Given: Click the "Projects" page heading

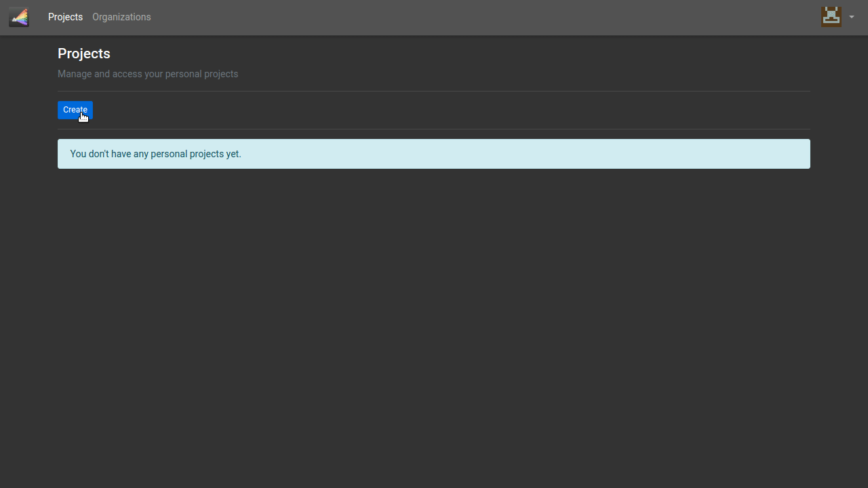Looking at the screenshot, I should (x=84, y=54).
